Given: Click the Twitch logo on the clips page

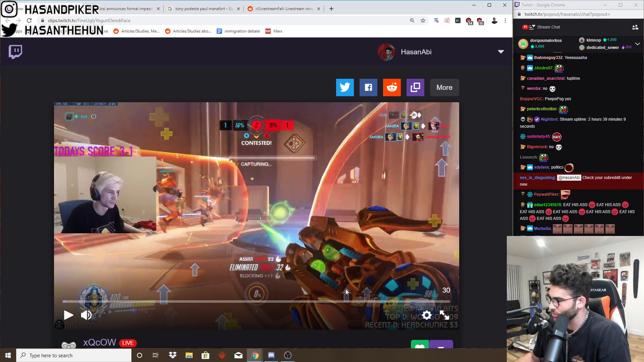Looking at the screenshot, I should (x=15, y=52).
